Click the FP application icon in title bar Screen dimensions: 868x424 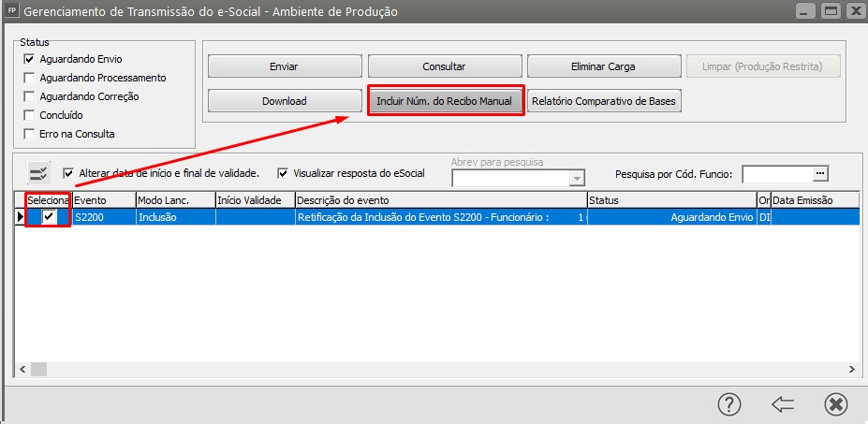pos(10,10)
